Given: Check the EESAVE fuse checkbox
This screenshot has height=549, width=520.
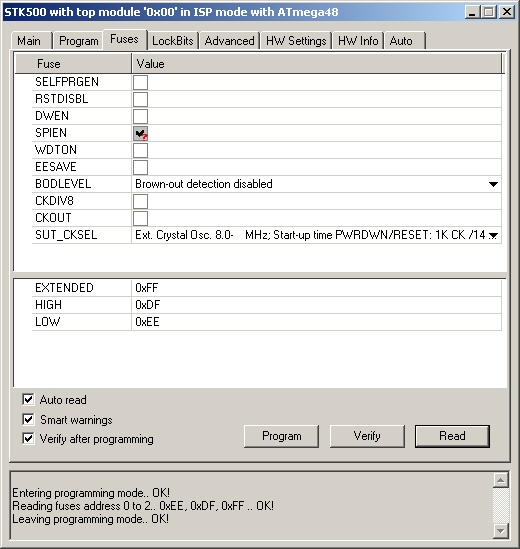Looking at the screenshot, I should (x=140, y=167).
